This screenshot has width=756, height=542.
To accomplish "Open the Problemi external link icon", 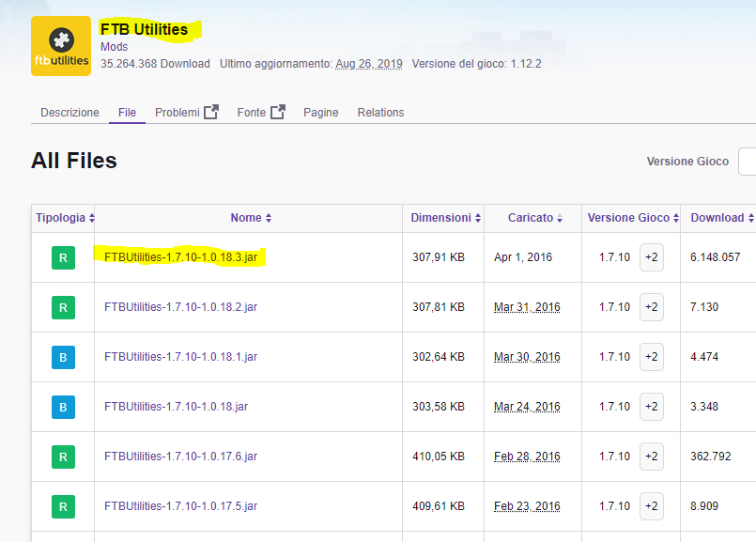I will (x=211, y=112).
